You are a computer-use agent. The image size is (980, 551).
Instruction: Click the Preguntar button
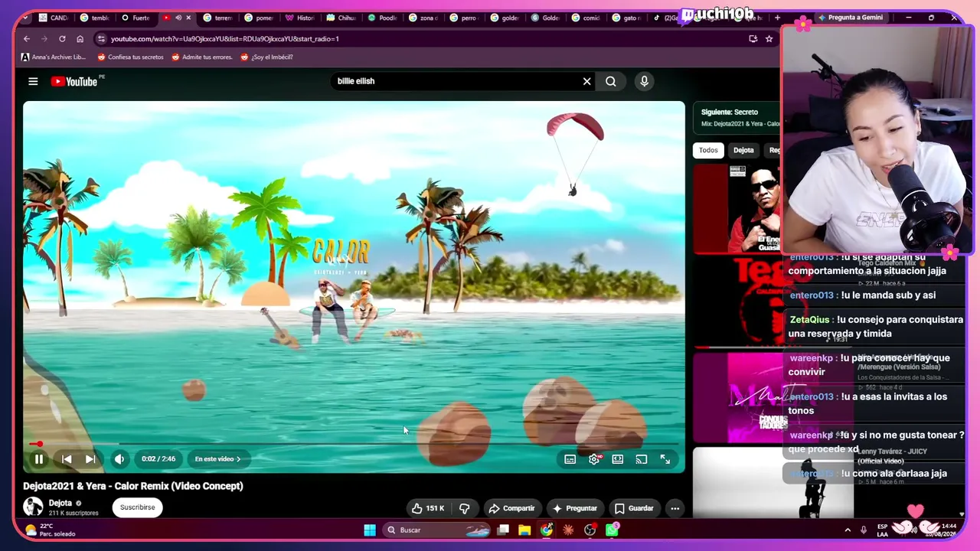pyautogui.click(x=574, y=508)
